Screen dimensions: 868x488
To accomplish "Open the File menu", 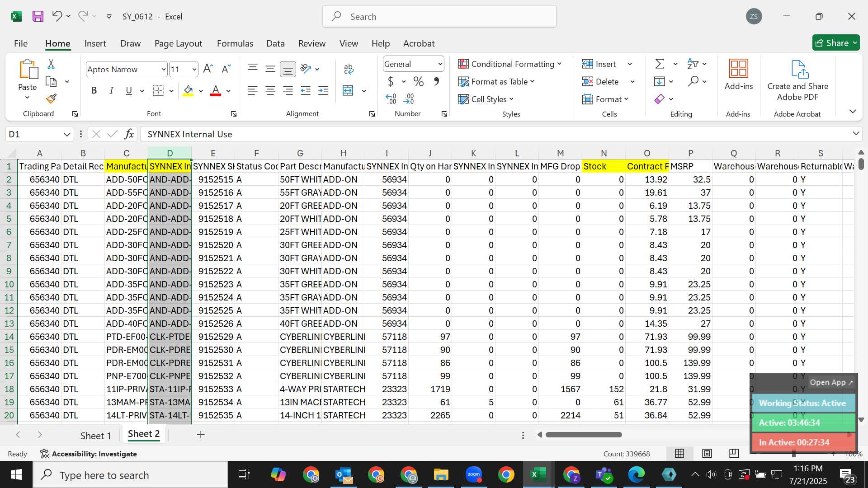I will (x=21, y=43).
